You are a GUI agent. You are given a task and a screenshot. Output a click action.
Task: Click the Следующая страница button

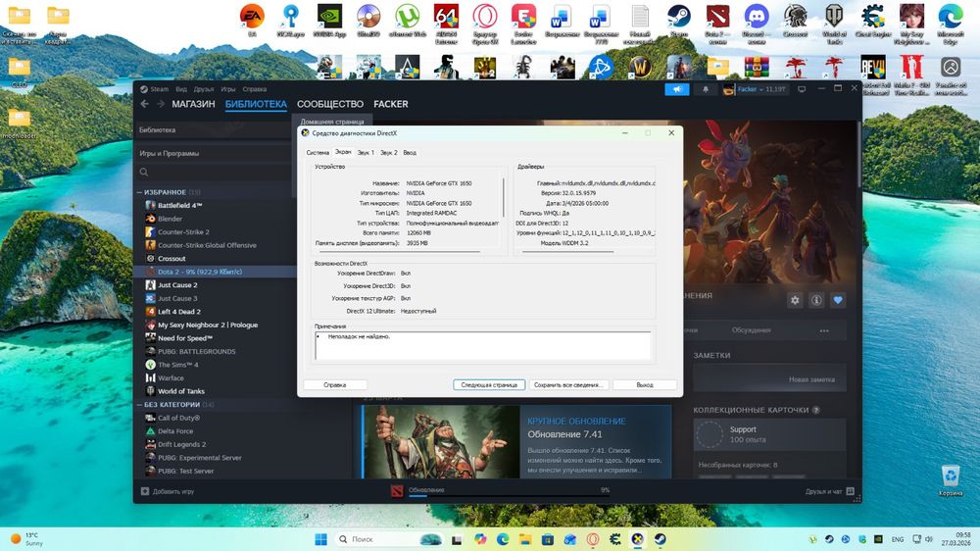click(x=489, y=385)
